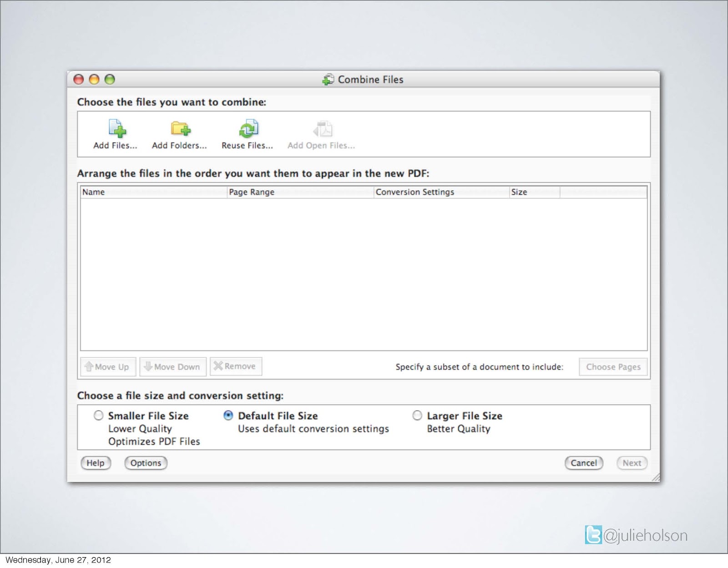Click 'Choose the files you want to combine' heading
This screenshot has height=568, width=728.
[x=172, y=102]
